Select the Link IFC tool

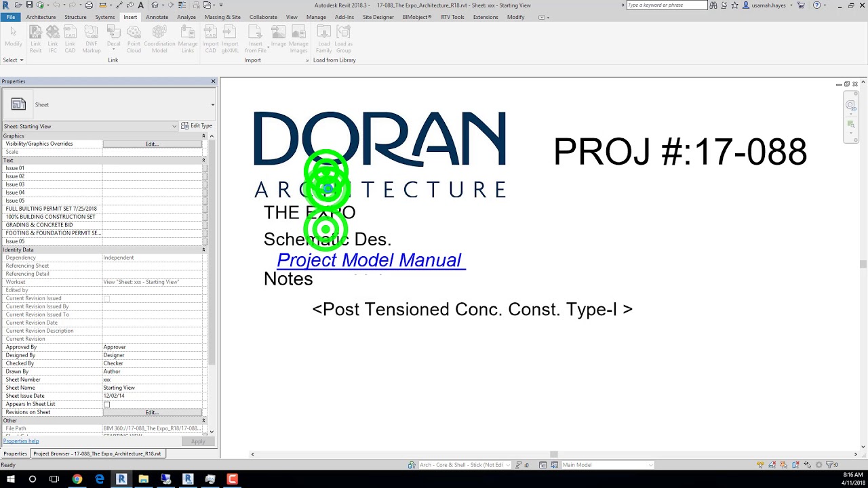(x=53, y=39)
